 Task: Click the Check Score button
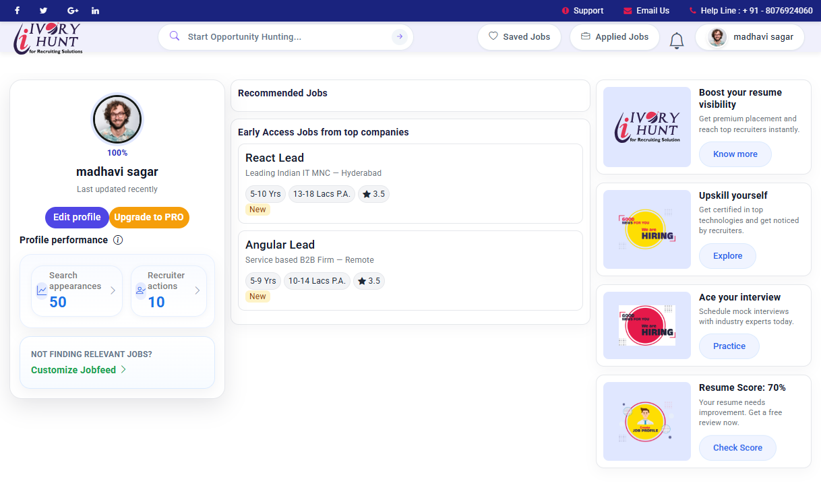(x=737, y=447)
